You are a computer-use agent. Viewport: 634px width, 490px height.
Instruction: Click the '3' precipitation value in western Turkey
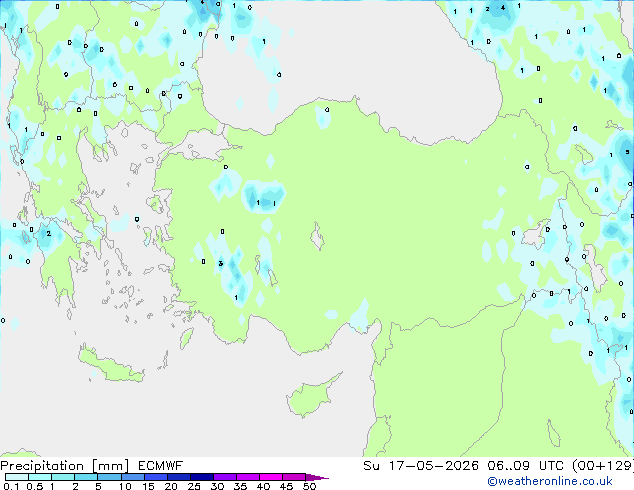coord(220,263)
